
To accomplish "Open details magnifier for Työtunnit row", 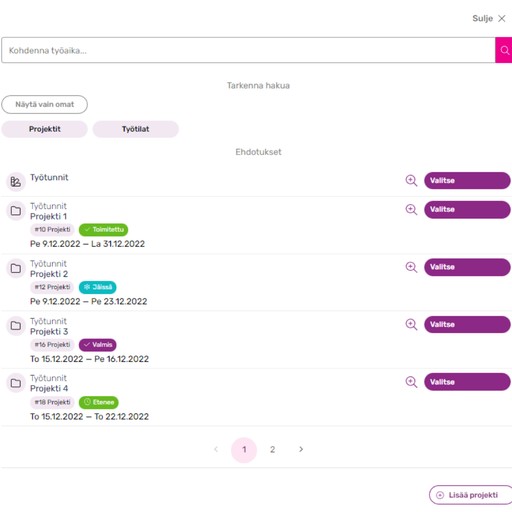I will click(411, 181).
